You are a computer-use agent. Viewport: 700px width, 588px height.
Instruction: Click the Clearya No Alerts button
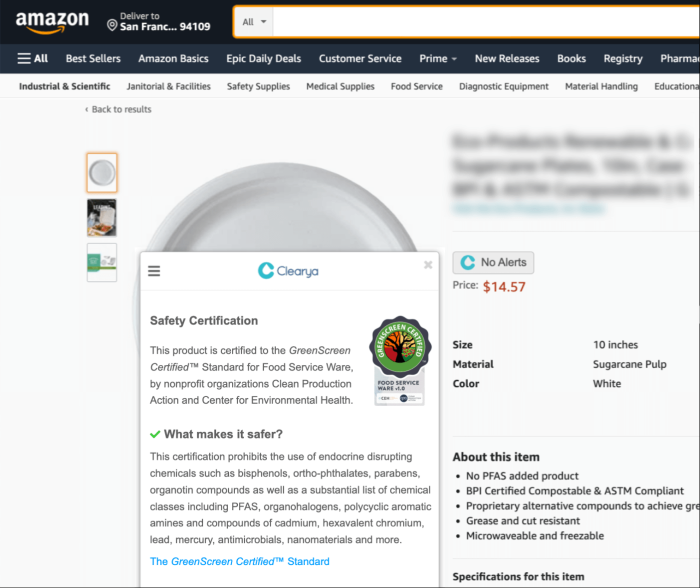click(x=493, y=262)
